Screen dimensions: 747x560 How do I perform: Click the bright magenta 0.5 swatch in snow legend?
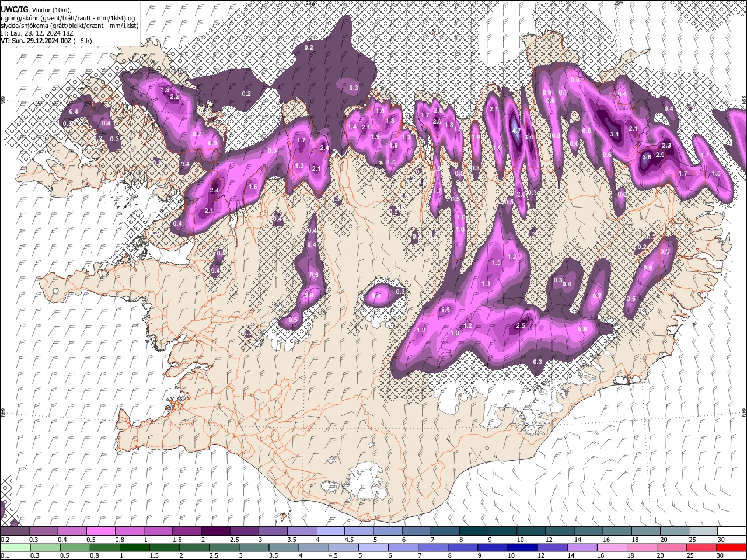(x=101, y=531)
